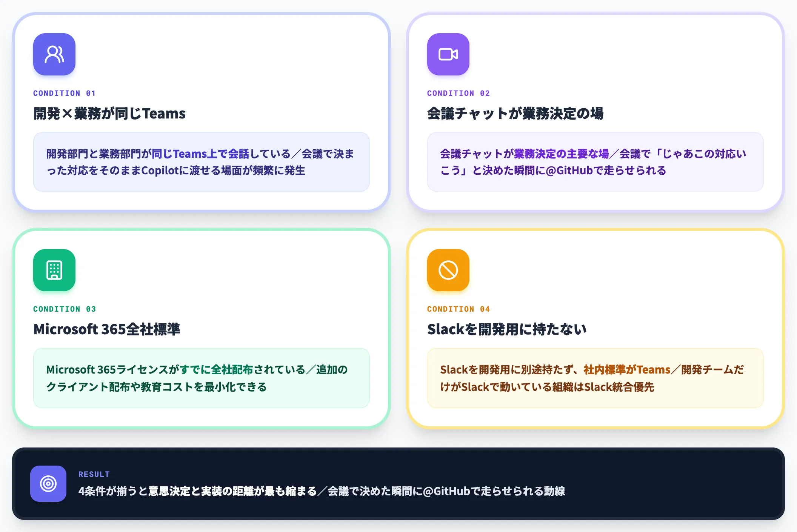Click the heading 会議チャットが業務決定の場
This screenshot has height=532, width=797.
pyautogui.click(x=515, y=114)
